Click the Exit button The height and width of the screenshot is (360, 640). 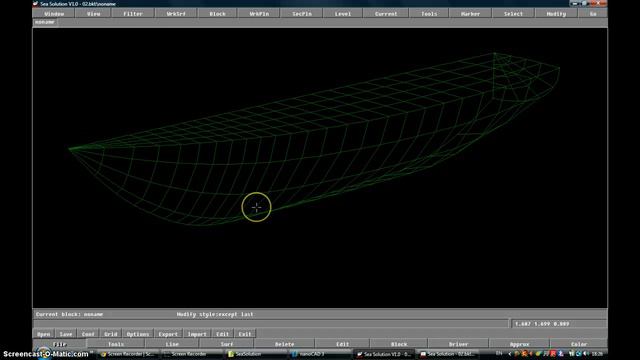pyautogui.click(x=245, y=334)
